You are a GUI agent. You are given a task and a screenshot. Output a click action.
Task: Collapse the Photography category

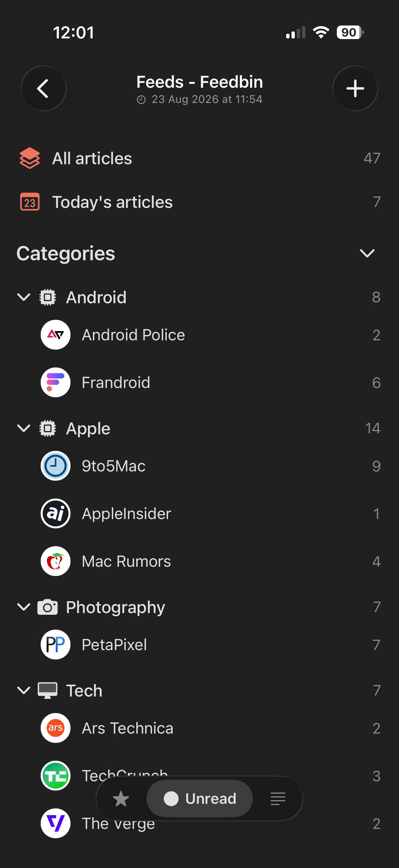tap(23, 607)
